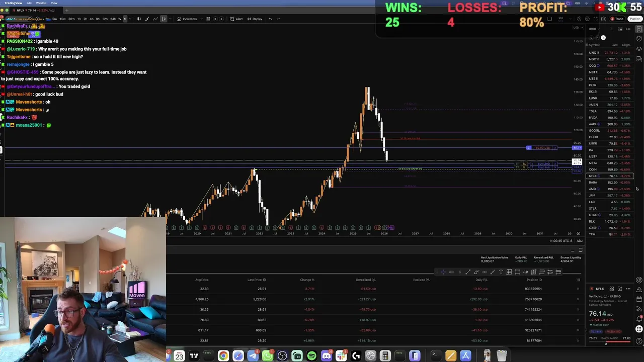Undo last chart action
This screenshot has height=362, width=644.
(270, 19)
